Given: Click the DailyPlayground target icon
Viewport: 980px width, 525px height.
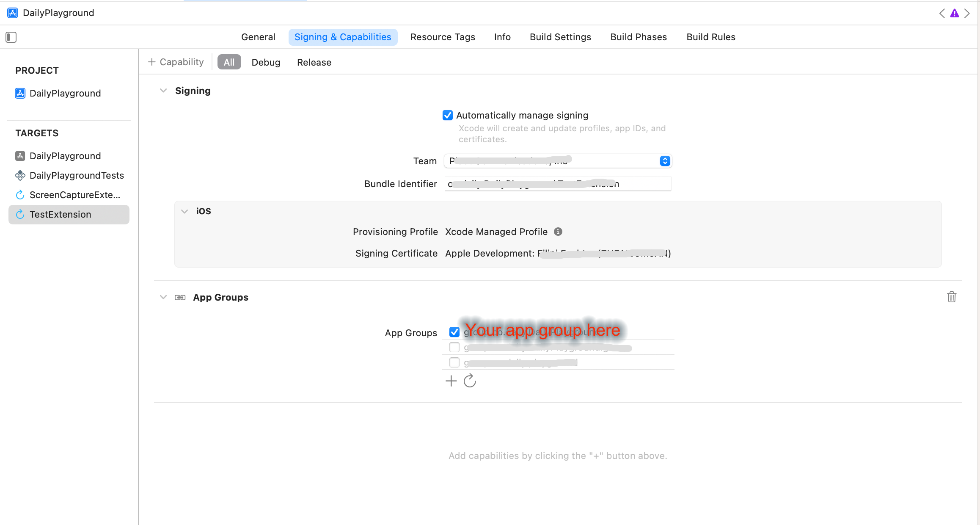Looking at the screenshot, I should point(21,155).
